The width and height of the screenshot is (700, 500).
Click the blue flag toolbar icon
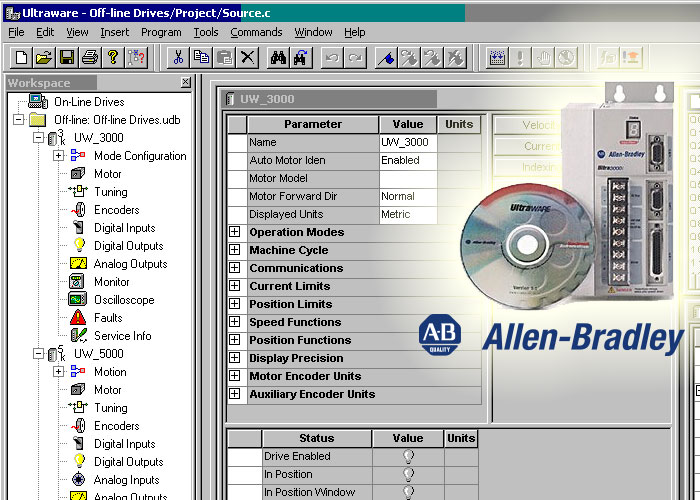point(386,58)
